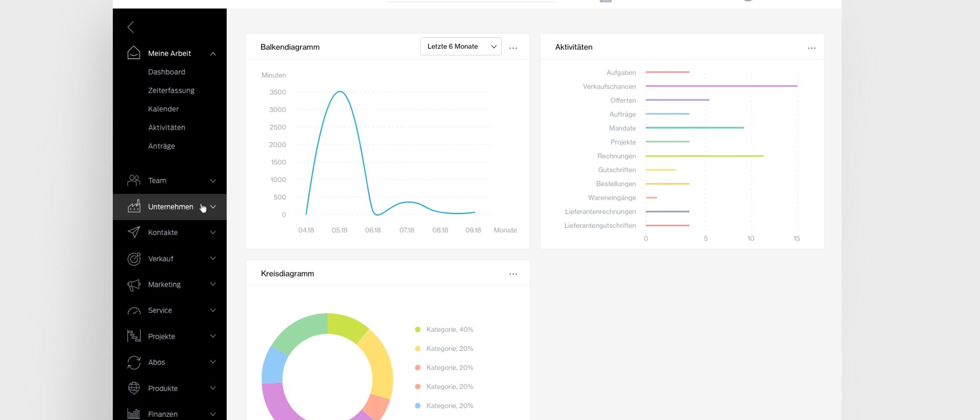
Task: Expand the Marketing section chevron
Action: [x=213, y=284]
